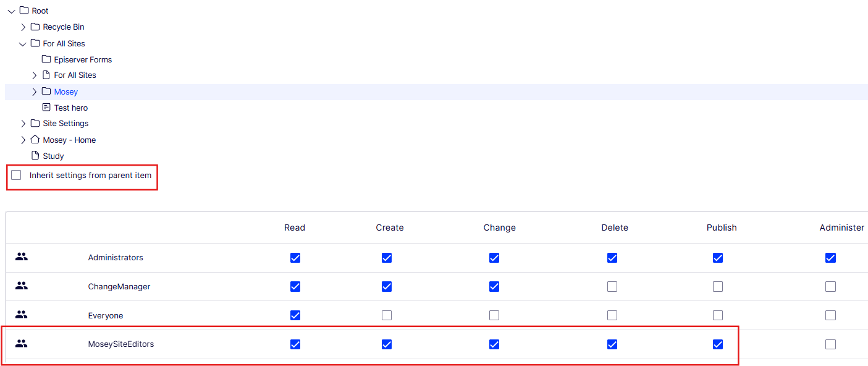Check Administer permission for MoseySiteEditors
This screenshot has height=366, width=868.
pos(830,344)
